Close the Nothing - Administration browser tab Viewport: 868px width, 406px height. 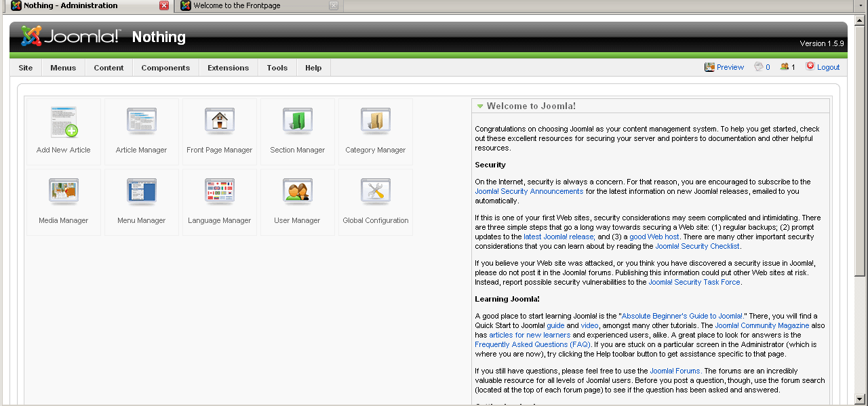pyautogui.click(x=164, y=5)
